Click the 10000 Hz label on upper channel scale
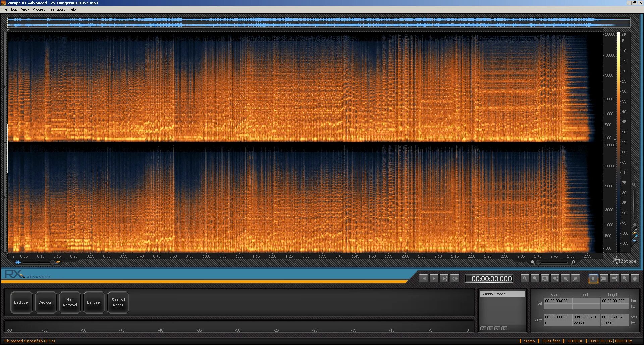 click(610, 56)
